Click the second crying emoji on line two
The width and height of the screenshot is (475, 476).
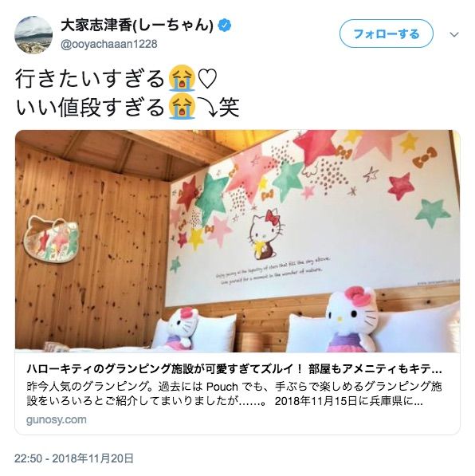pyautogui.click(x=182, y=106)
